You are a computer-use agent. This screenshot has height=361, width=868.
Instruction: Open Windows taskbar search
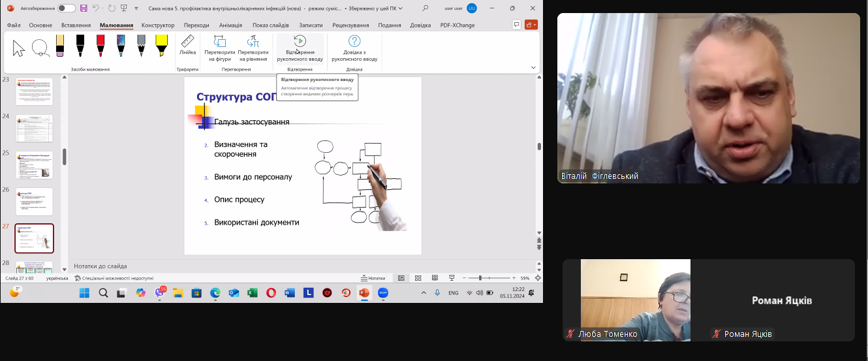click(103, 293)
